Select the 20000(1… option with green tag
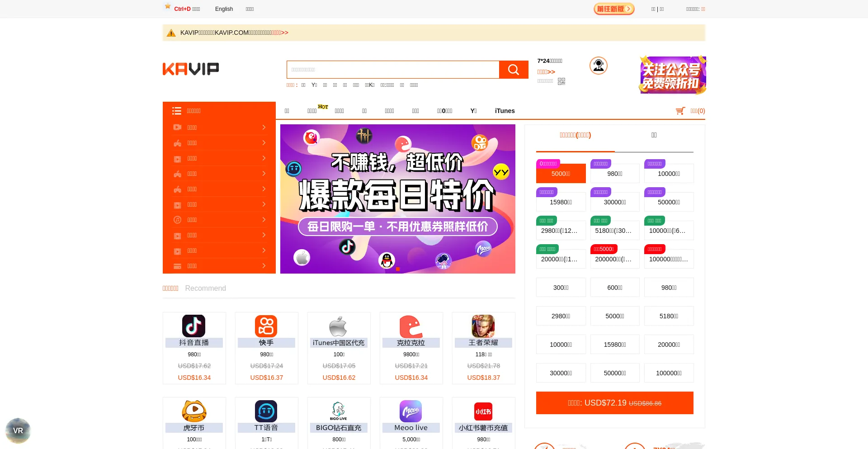This screenshot has height=449, width=868. click(x=561, y=259)
